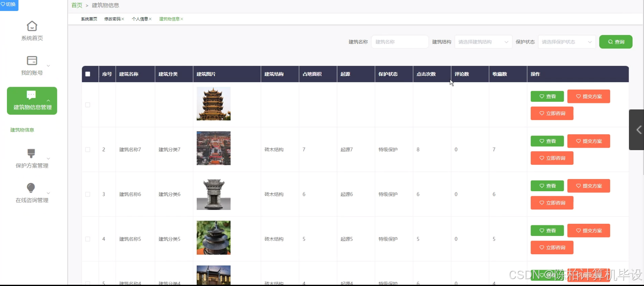The width and height of the screenshot is (644, 286).
Task: Open the 系统首页 home icon in sidebar
Action: pos(32,26)
